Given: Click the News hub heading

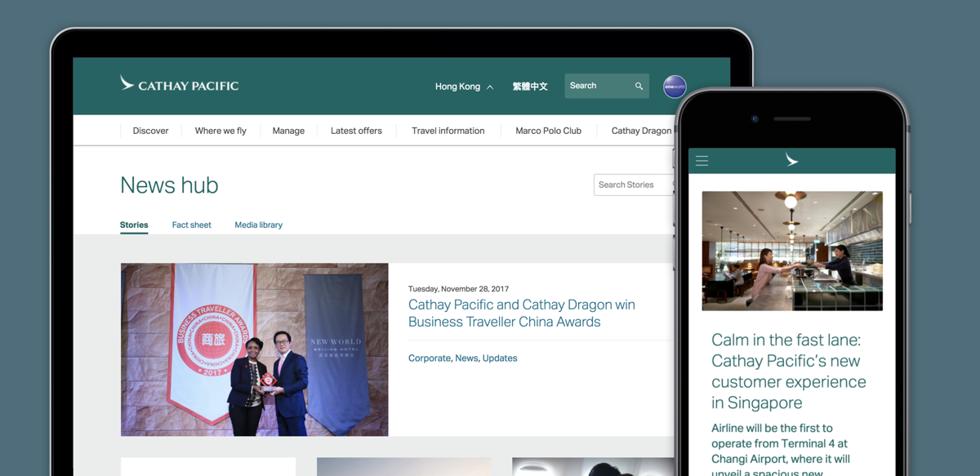Looking at the screenshot, I should [x=169, y=185].
